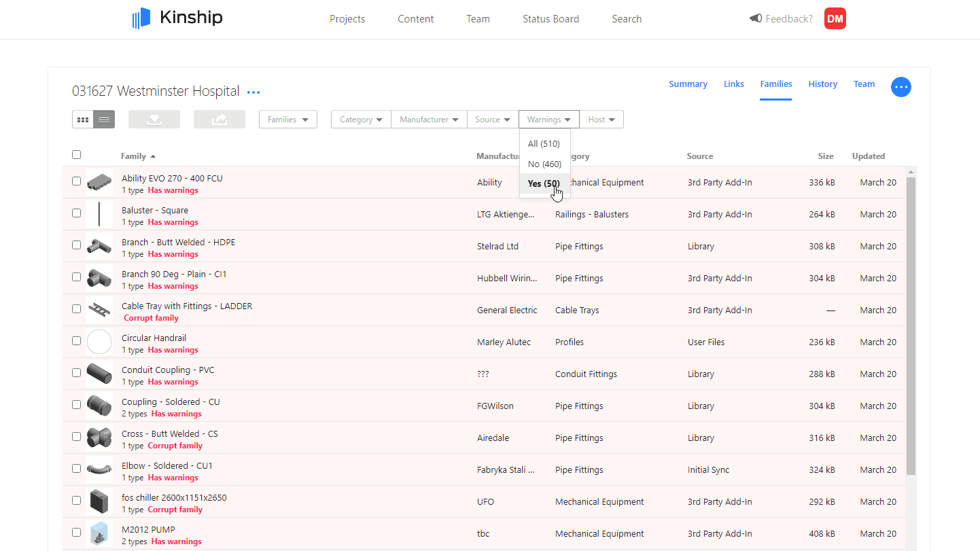980x551 pixels.
Task: Switch to grid view layout
Action: click(83, 118)
